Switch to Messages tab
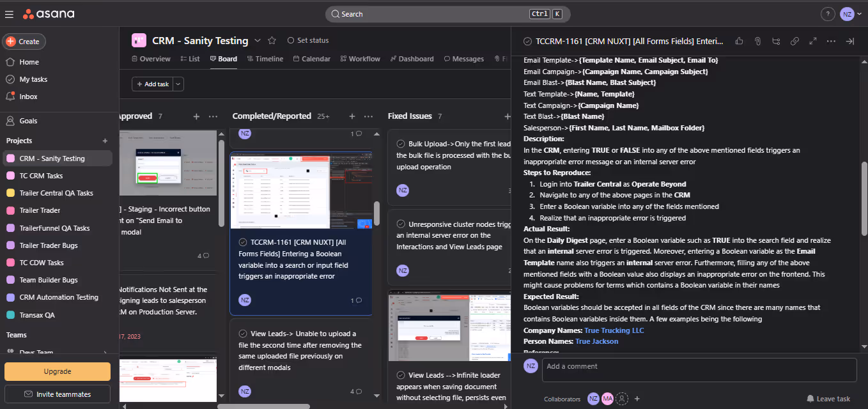 (463, 59)
